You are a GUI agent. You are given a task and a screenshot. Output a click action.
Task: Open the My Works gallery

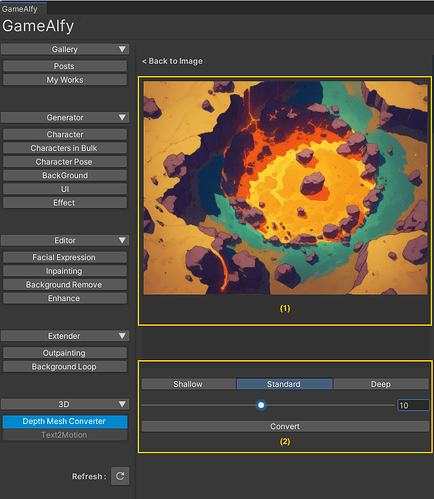(x=65, y=80)
